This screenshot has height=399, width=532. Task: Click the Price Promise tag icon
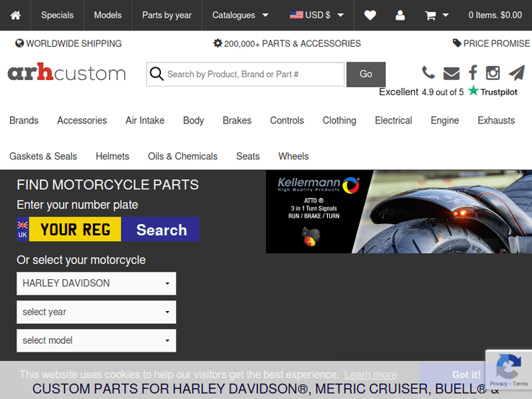click(x=457, y=43)
